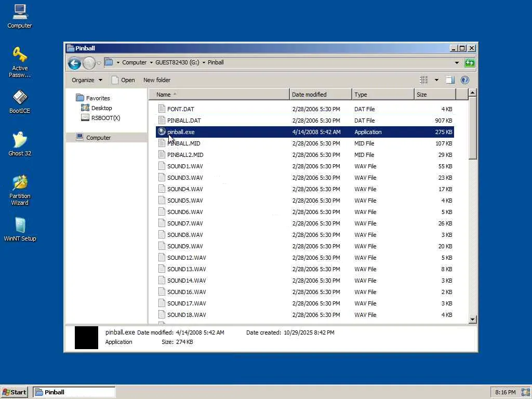The height and width of the screenshot is (399, 532).
Task: Click the Back navigation arrow
Action: (x=74, y=63)
